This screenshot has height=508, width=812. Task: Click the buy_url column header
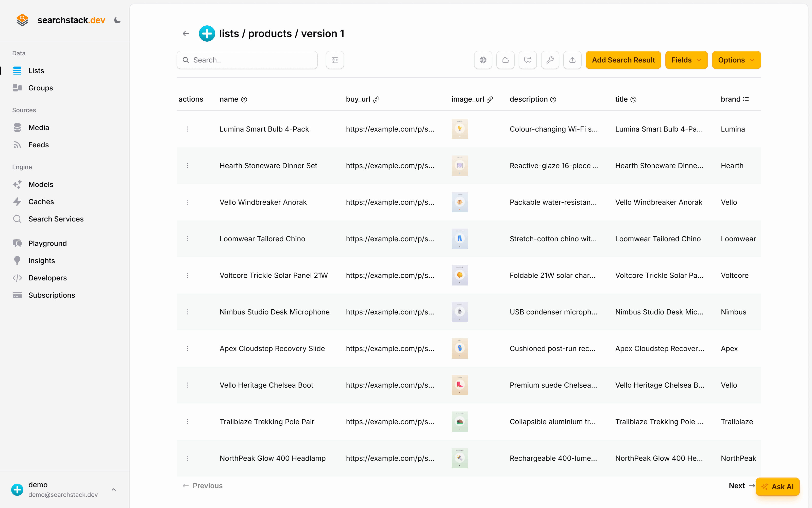tap(362, 99)
